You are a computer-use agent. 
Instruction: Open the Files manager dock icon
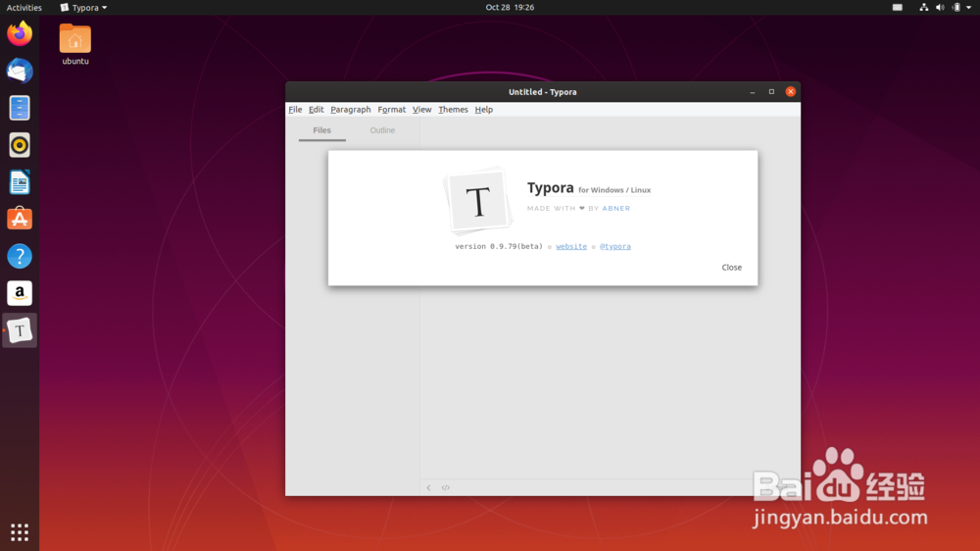click(20, 108)
